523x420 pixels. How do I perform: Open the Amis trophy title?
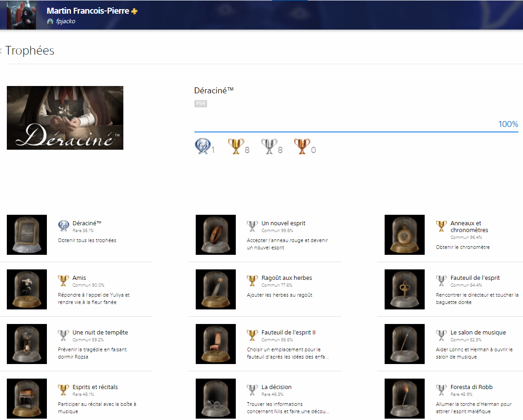[x=79, y=278]
